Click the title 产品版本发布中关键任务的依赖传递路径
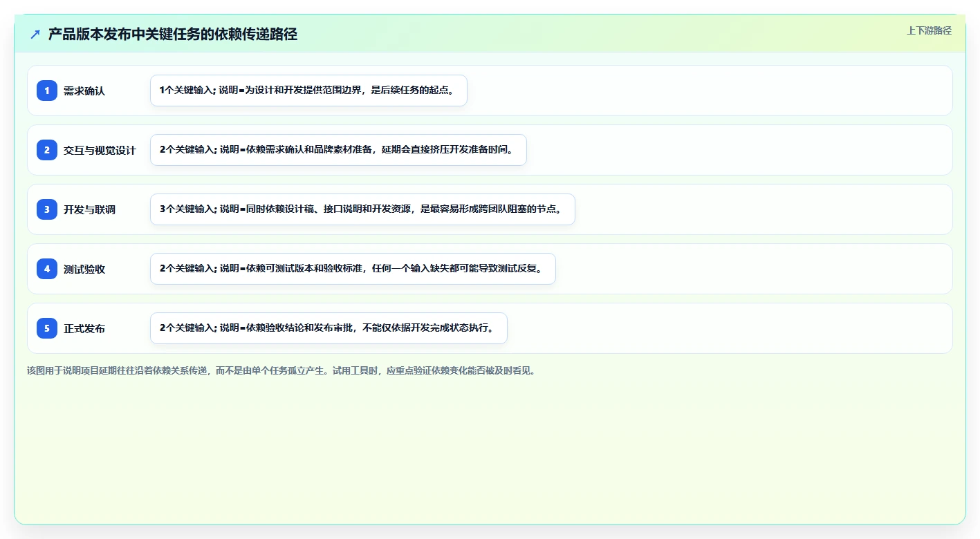This screenshot has width=980, height=539. (173, 35)
